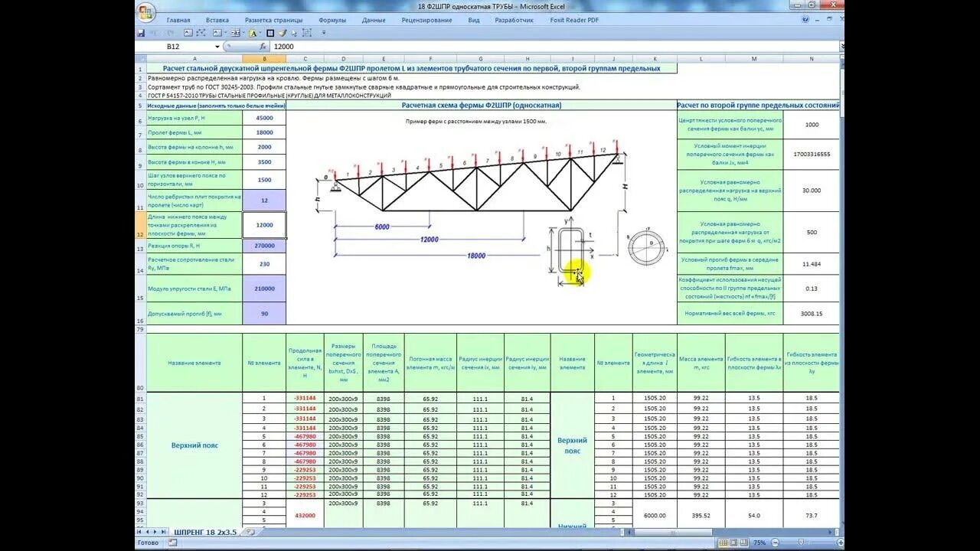This screenshot has width=980, height=551.
Task: Open dropdown arrow beside highlighted A icon
Action: [260, 33]
